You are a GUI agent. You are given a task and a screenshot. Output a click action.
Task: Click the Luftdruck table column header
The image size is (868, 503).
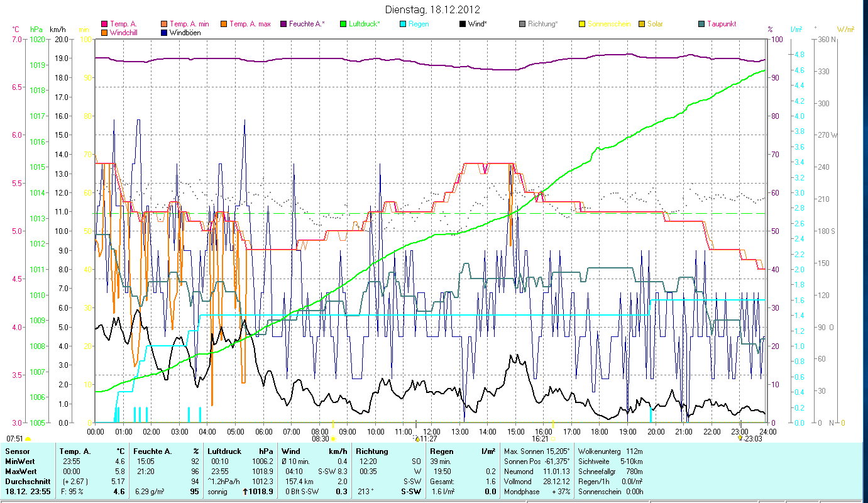pos(225,451)
